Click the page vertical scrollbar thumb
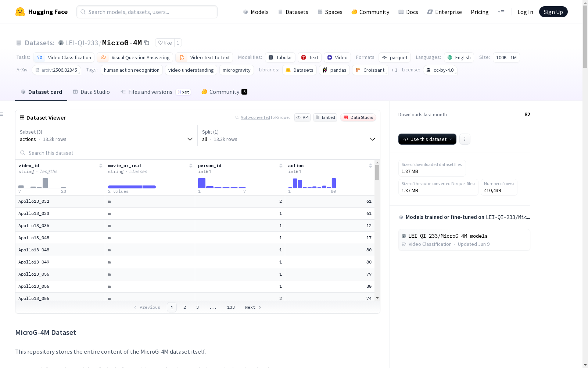 coord(585,36)
